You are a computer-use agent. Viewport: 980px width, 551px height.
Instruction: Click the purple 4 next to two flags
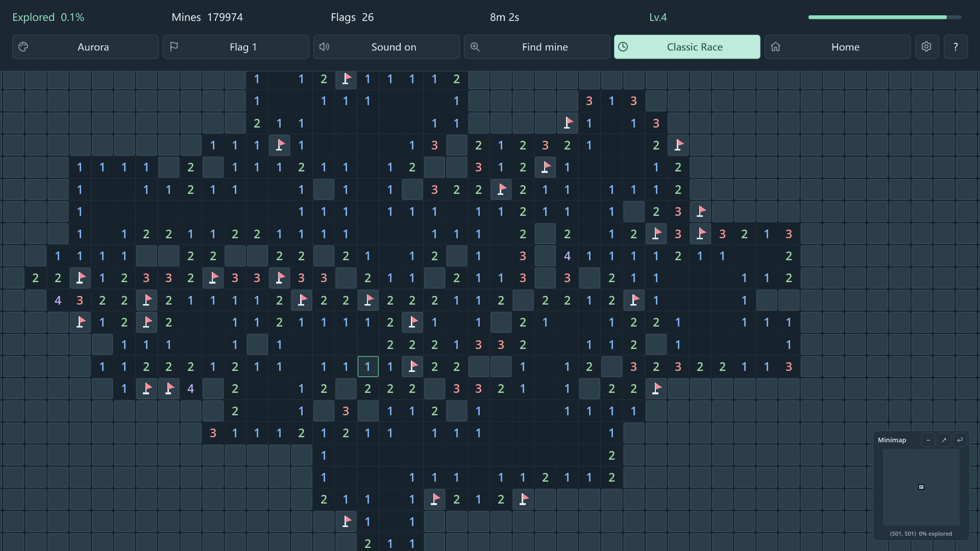pyautogui.click(x=190, y=389)
